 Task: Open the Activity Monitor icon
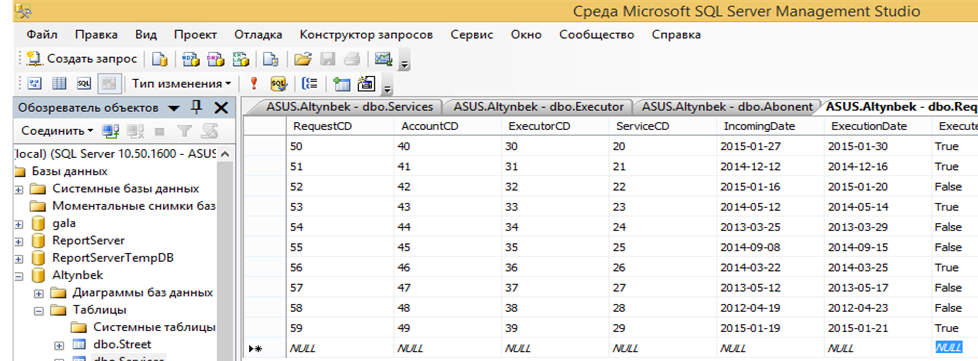(x=383, y=59)
